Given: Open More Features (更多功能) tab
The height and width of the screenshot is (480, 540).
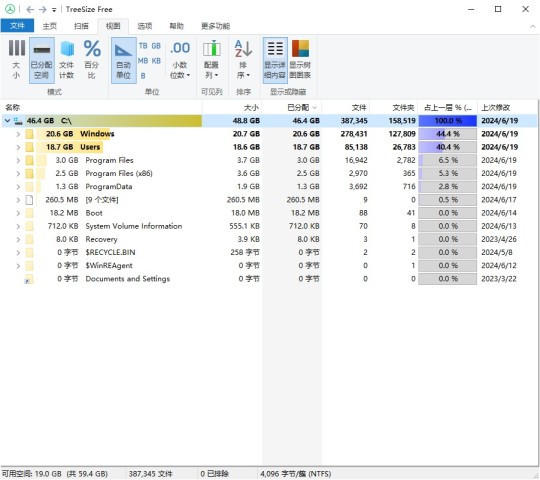Looking at the screenshot, I should pyautogui.click(x=215, y=26).
